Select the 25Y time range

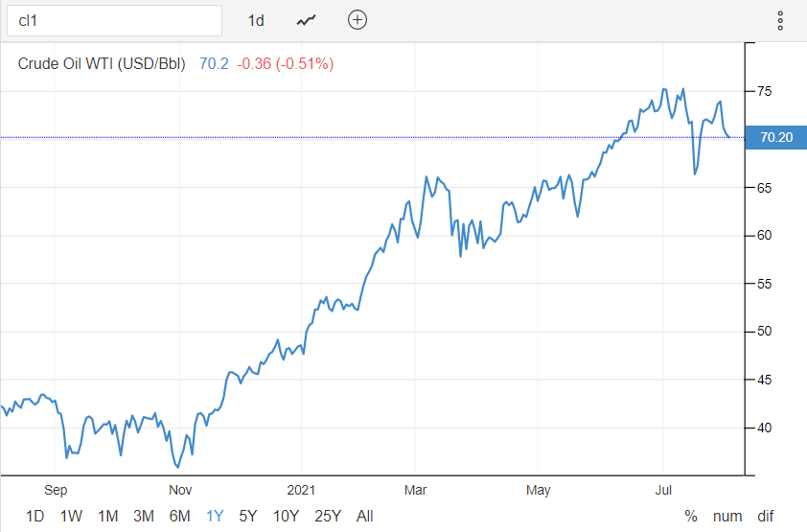(328, 516)
